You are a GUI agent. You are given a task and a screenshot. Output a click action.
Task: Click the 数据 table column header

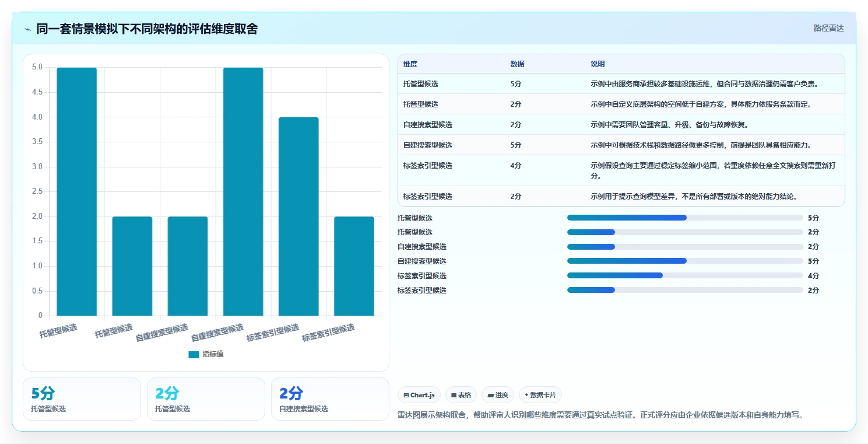[517, 64]
